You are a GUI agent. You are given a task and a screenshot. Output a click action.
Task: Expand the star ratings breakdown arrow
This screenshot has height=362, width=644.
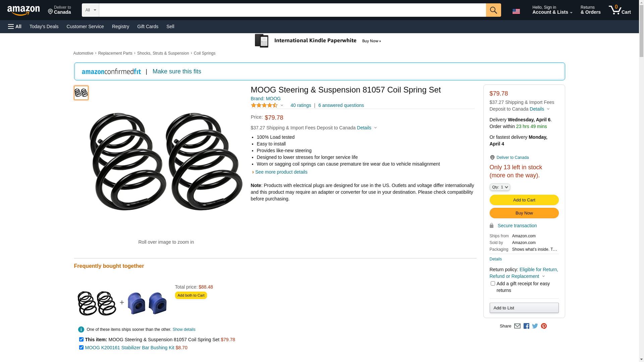point(282,106)
